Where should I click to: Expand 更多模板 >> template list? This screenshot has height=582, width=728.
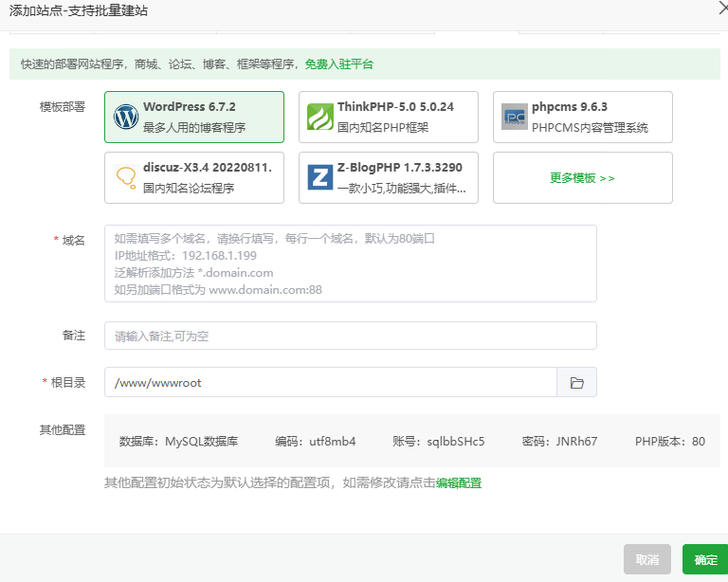582,178
